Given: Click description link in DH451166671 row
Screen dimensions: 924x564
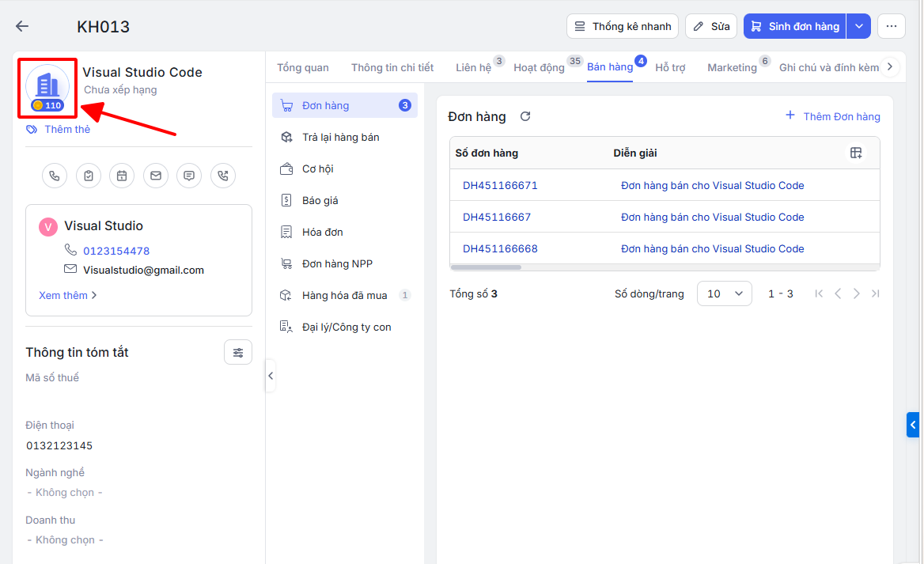Looking at the screenshot, I should (713, 185).
